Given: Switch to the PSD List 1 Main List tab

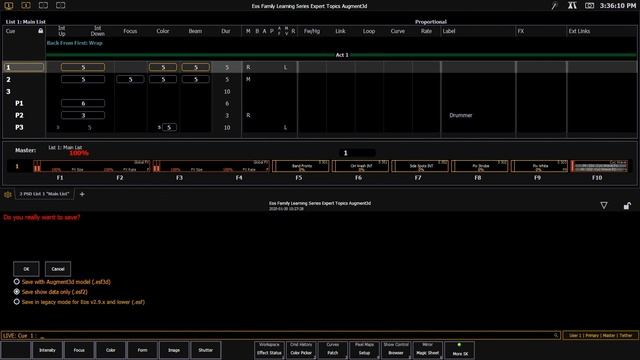Looking at the screenshot, I should [44, 194].
